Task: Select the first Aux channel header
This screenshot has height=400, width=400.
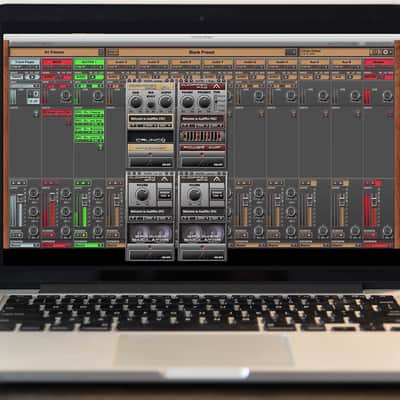Action: coord(314,62)
